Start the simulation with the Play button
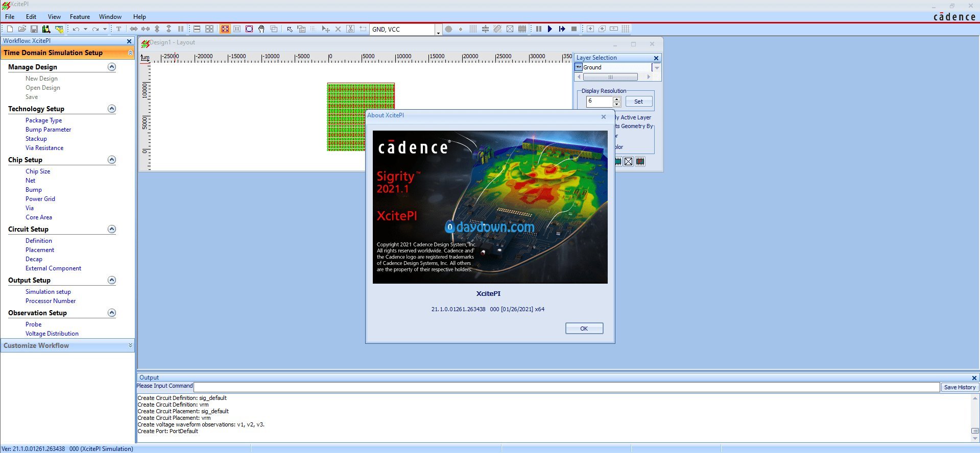 (x=550, y=29)
